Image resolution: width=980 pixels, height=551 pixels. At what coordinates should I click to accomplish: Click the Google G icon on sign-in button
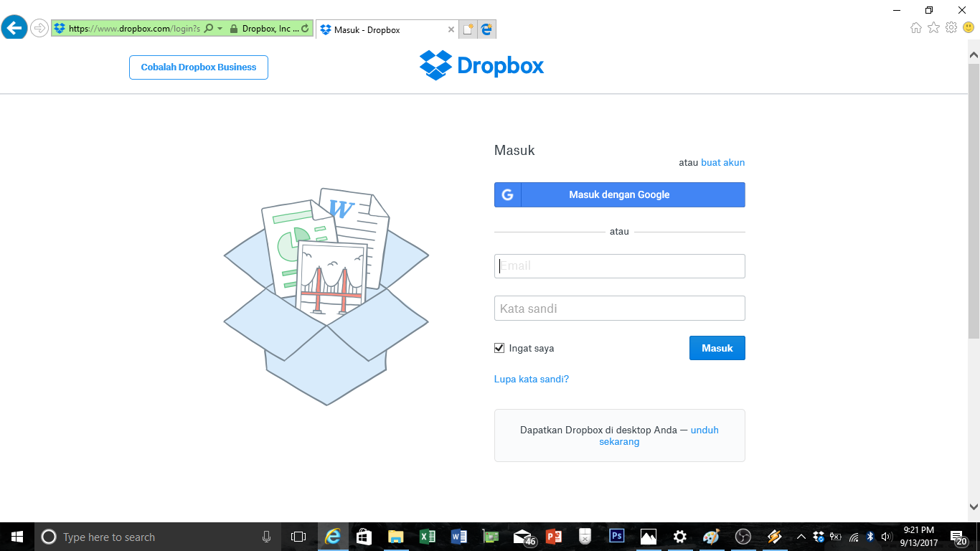(x=507, y=194)
